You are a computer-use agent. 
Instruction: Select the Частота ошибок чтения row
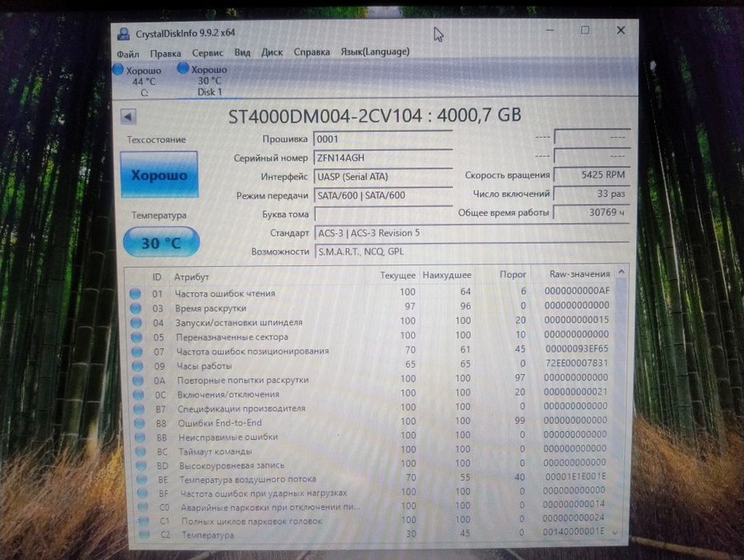[x=370, y=292]
